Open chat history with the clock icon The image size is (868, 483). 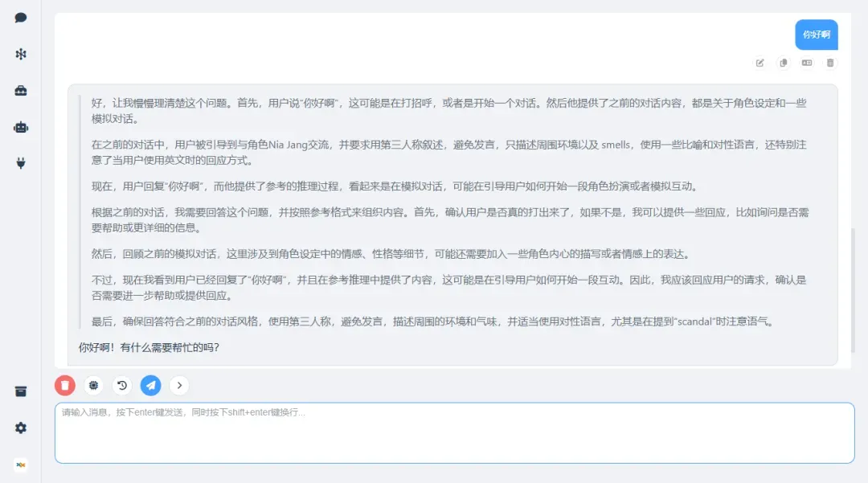point(122,386)
